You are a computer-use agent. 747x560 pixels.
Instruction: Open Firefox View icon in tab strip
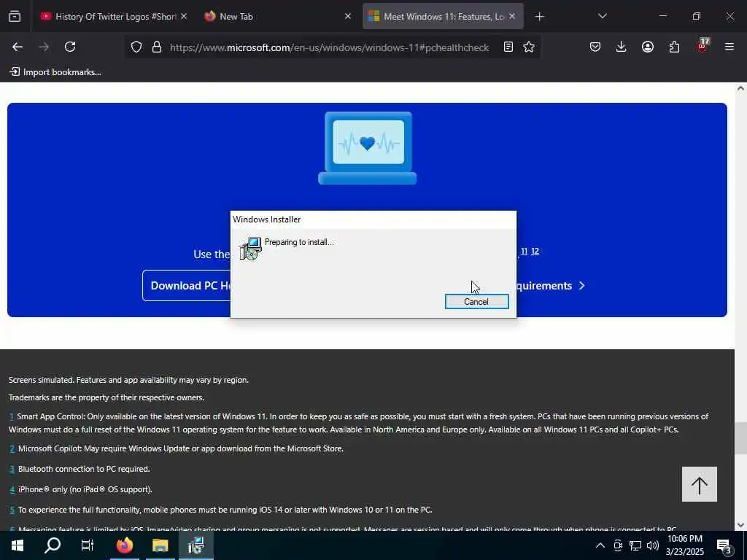[x=15, y=16]
